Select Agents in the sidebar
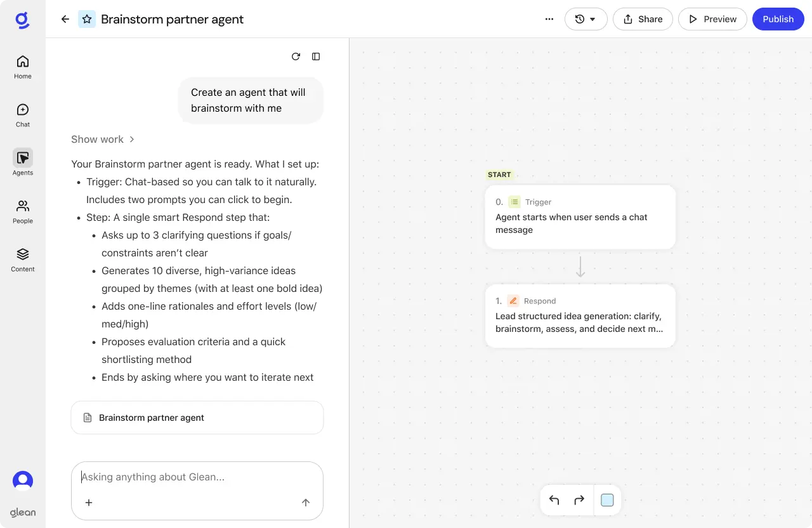812x528 pixels. tap(23, 163)
